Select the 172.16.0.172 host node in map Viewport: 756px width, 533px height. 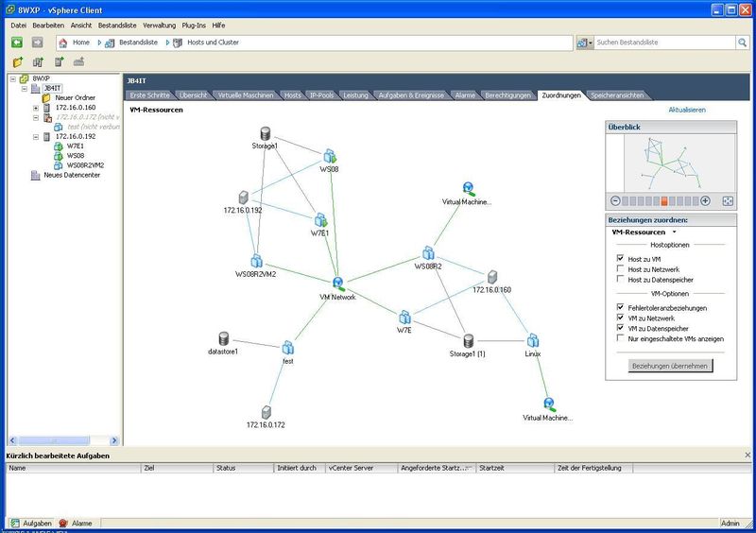coord(266,412)
